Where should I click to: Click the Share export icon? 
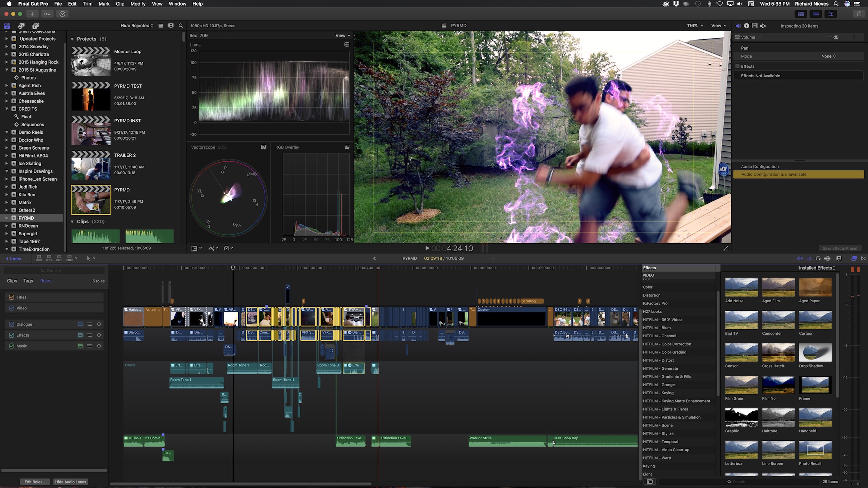tap(859, 14)
